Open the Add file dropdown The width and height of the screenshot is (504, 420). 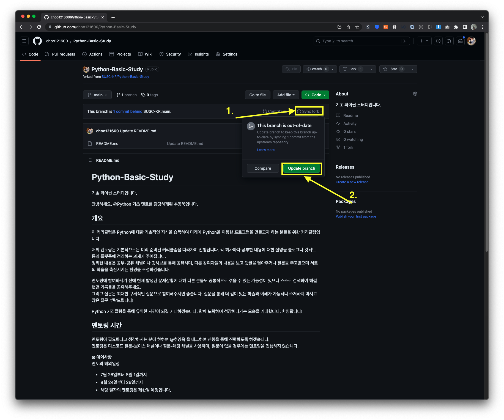pyautogui.click(x=286, y=95)
